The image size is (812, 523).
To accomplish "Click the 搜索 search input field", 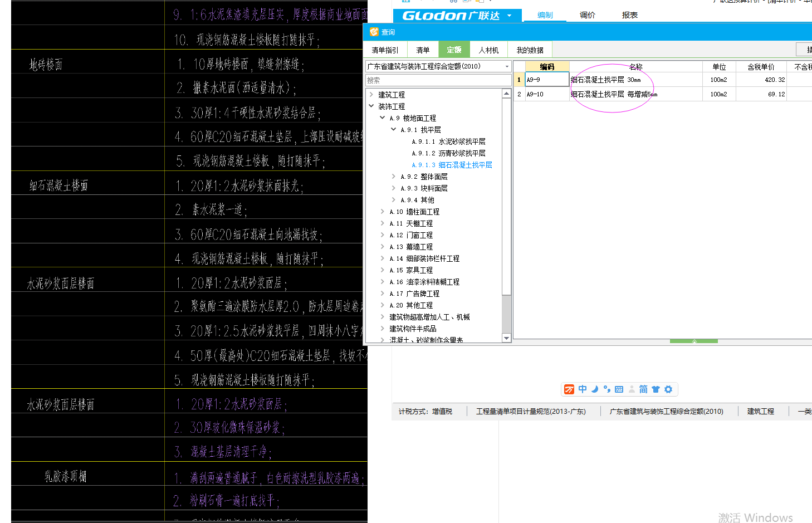I will pyautogui.click(x=438, y=80).
